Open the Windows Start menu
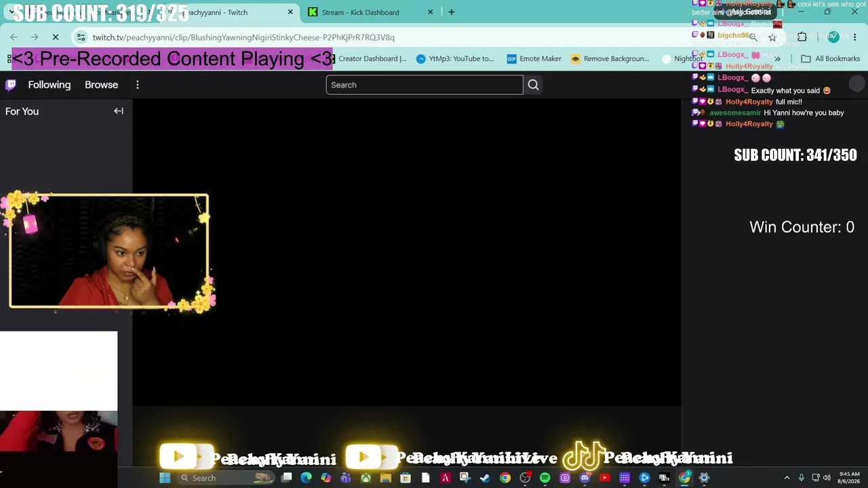The width and height of the screenshot is (868, 488). click(165, 478)
